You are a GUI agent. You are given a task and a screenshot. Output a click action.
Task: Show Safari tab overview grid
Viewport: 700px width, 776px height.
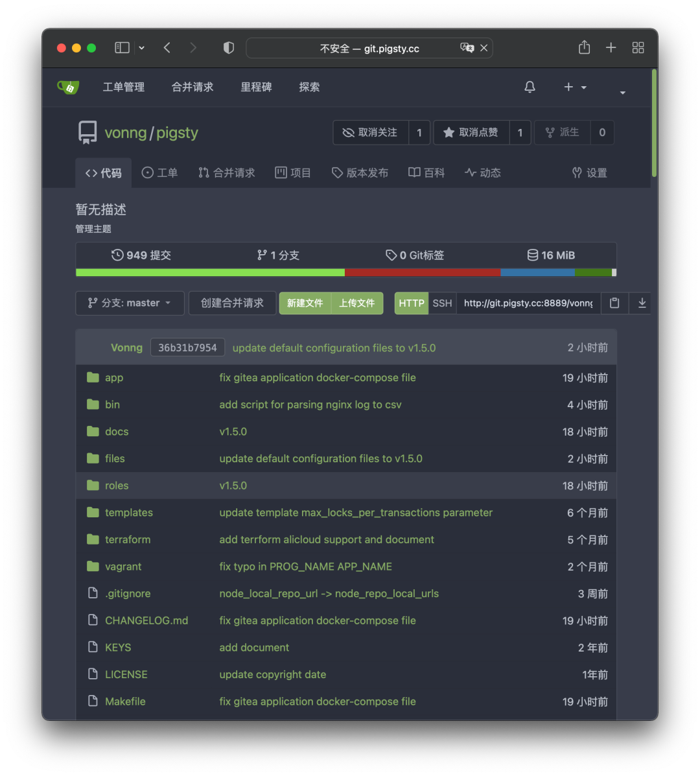[638, 48]
